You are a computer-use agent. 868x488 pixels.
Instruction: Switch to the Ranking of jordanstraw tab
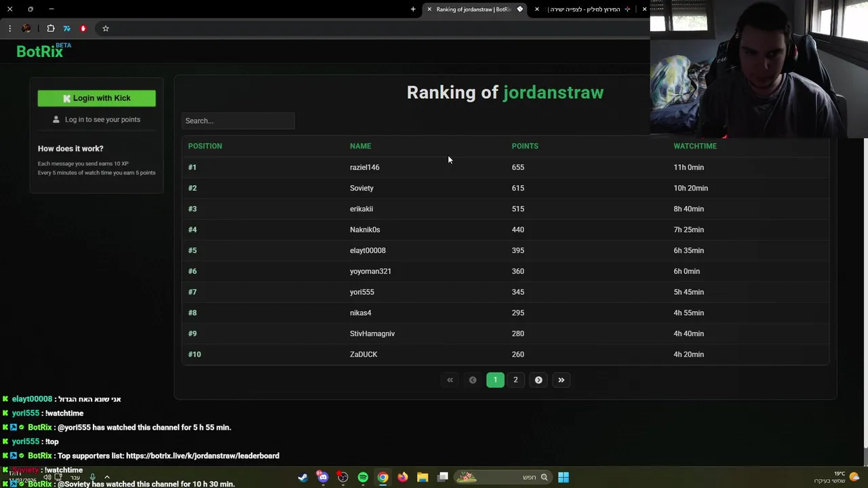click(x=473, y=9)
